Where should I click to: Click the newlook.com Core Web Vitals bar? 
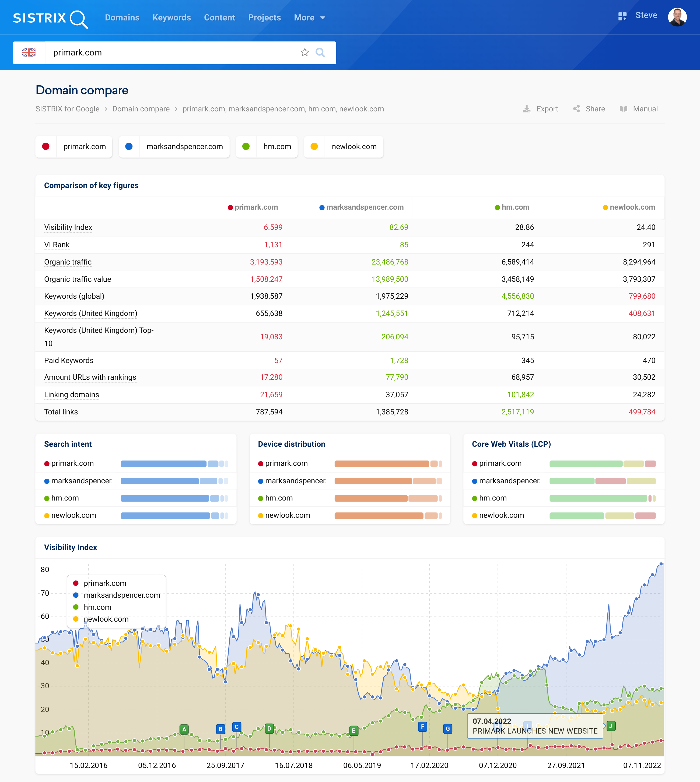[x=602, y=516]
